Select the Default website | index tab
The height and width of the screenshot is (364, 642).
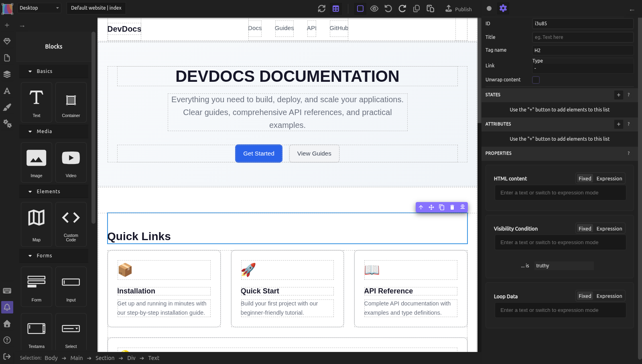[x=96, y=8]
